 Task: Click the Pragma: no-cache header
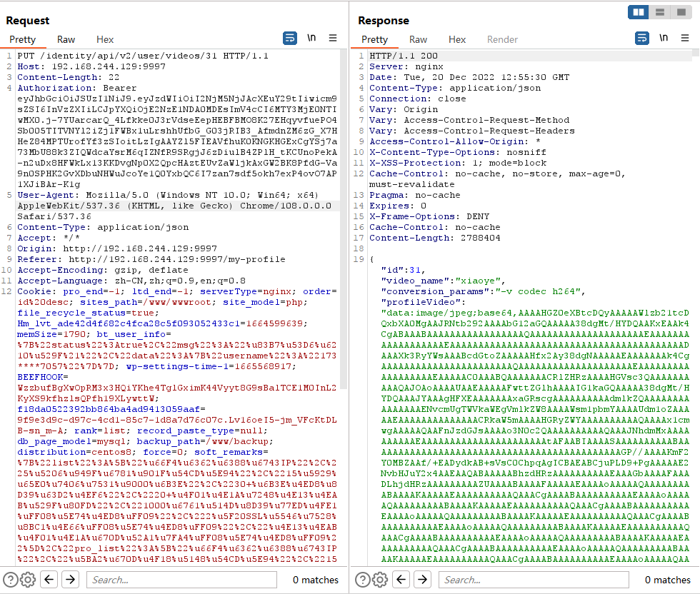[x=415, y=195]
